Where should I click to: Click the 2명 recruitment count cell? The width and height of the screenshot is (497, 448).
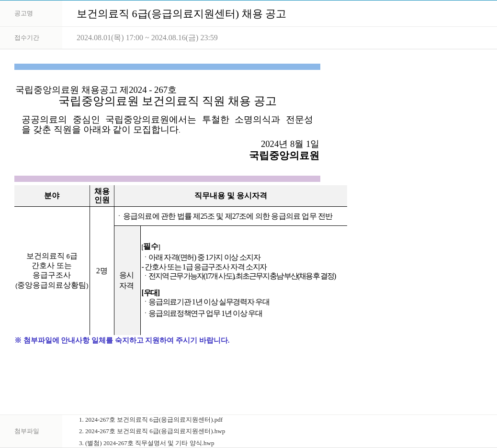tap(102, 271)
